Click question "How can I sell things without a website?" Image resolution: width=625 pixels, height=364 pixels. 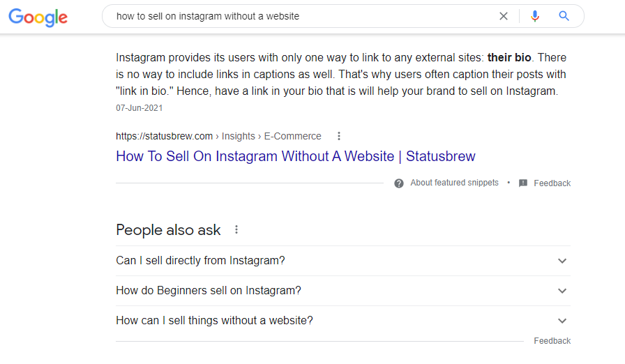coord(214,321)
